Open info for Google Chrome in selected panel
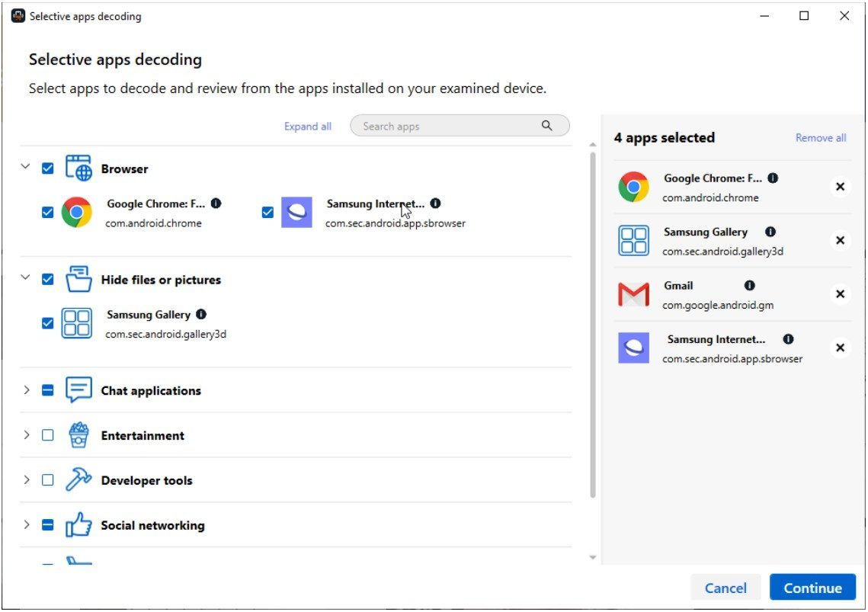Image resolution: width=868 pixels, height=612 pixels. [774, 178]
